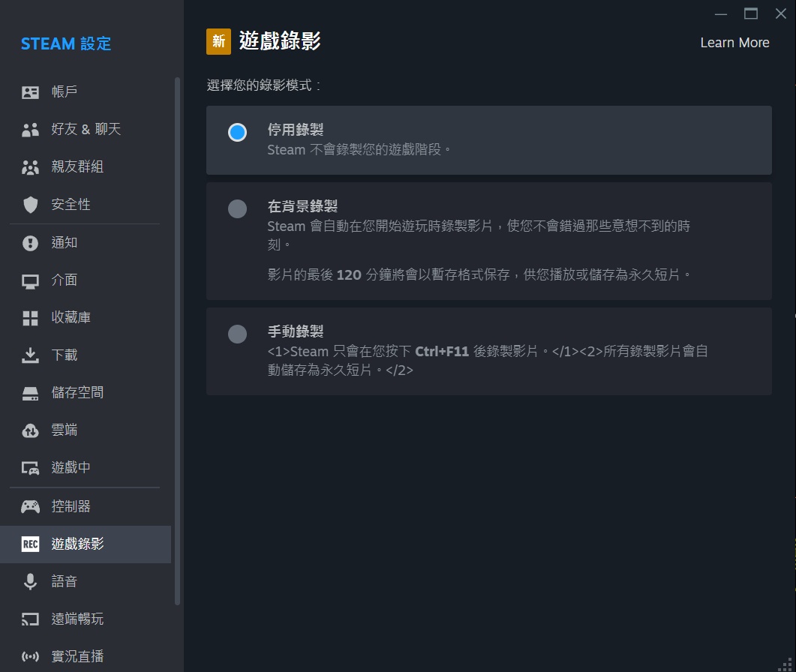Click the sidebar vertical scrollbar
The image size is (796, 672).
point(178,337)
